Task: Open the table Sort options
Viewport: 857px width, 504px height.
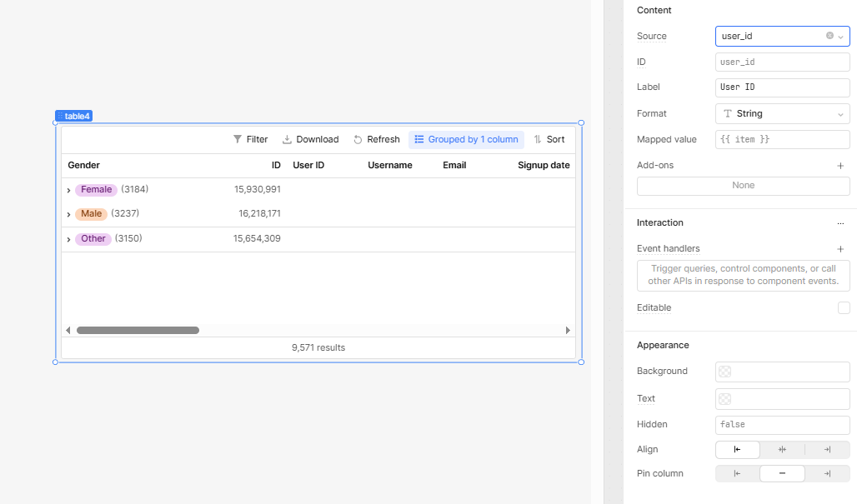Action: tap(549, 139)
